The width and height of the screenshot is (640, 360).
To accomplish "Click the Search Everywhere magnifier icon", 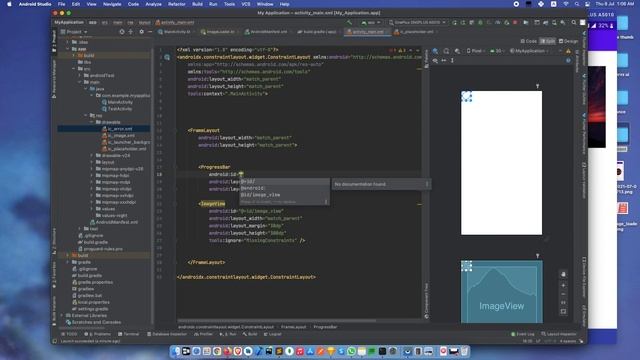I will click(573, 22).
